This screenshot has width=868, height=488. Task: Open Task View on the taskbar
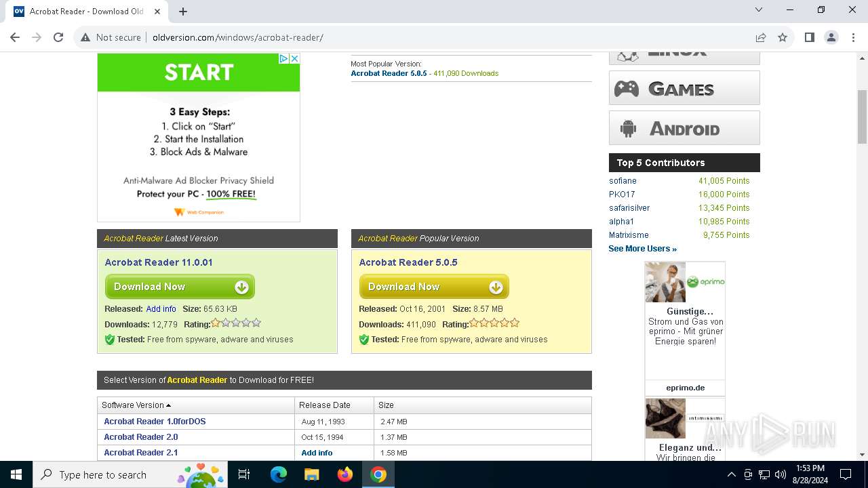point(244,474)
